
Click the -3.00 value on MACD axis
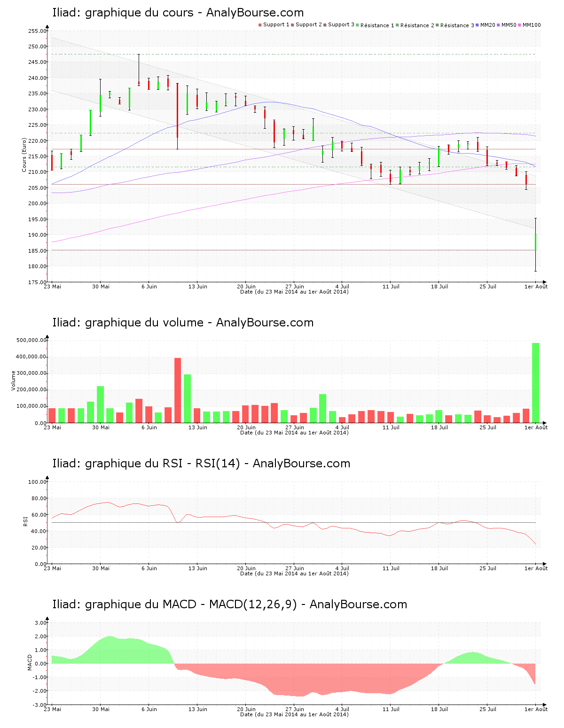coord(40,705)
